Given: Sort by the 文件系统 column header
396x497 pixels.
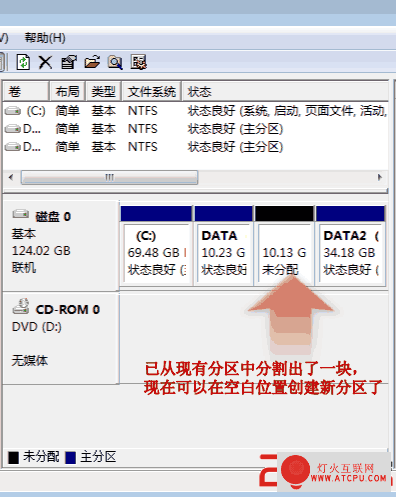Looking at the screenshot, I should (152, 91).
